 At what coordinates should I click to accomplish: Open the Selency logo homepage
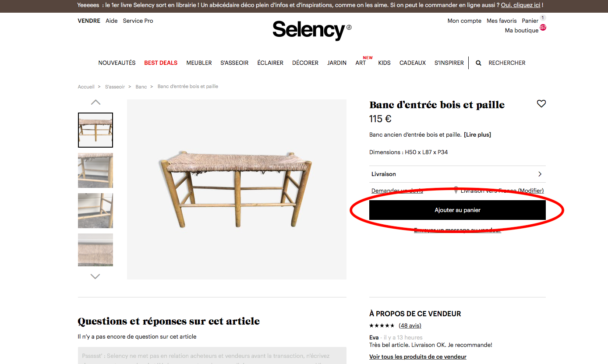coord(312,30)
